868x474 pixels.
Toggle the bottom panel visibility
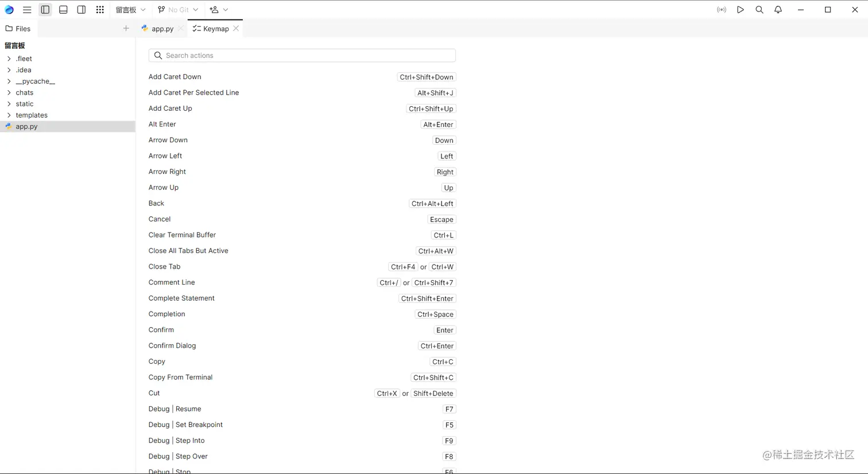[63, 10]
